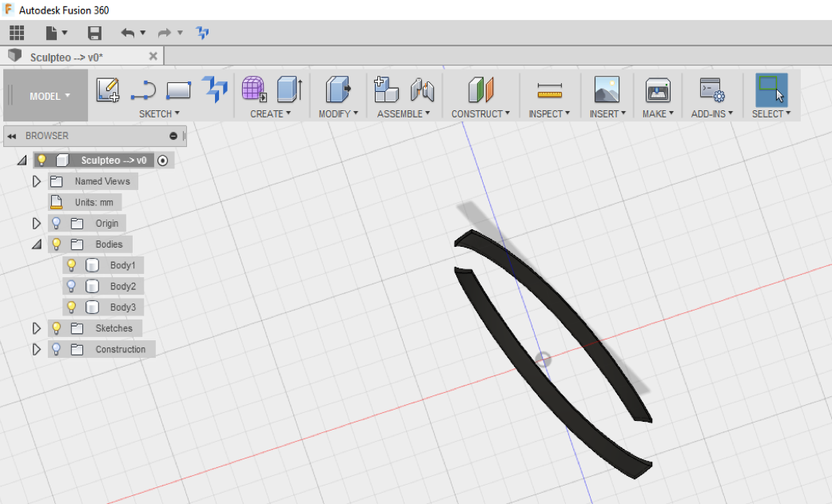832x504 pixels.
Task: Click the Measure ruler icon
Action: 550,89
